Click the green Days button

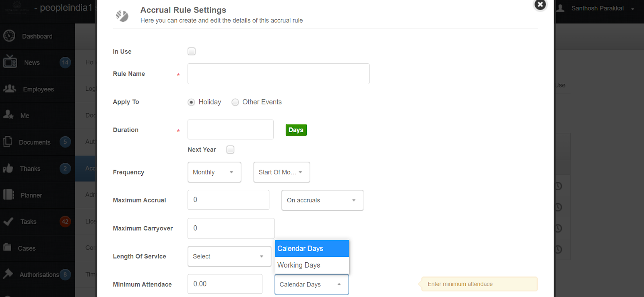(296, 130)
